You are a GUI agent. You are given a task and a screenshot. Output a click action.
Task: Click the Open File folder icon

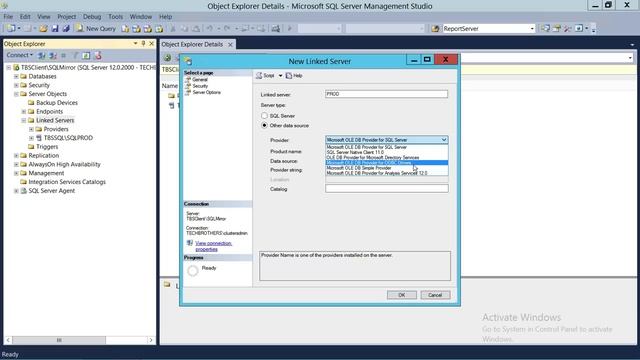[x=43, y=29]
